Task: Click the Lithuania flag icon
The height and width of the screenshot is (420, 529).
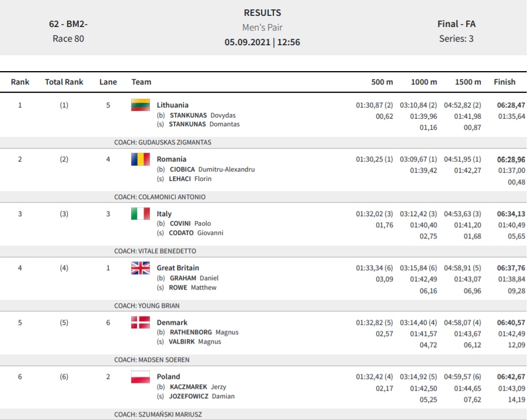Action: pos(140,105)
